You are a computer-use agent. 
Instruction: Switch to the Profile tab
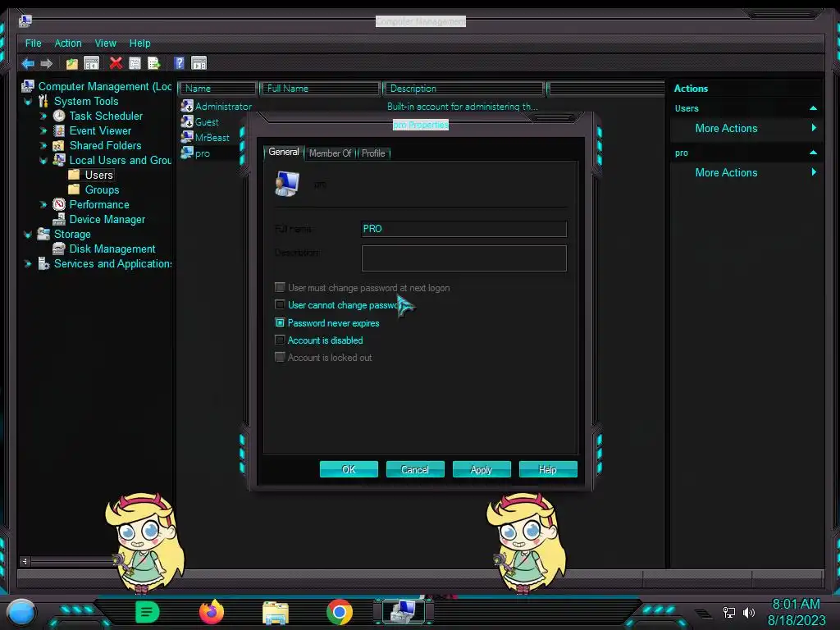(373, 153)
